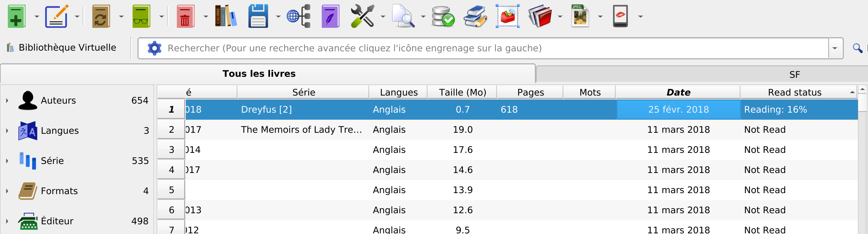Open Preferences wrench and screwdriver icon

point(362,16)
